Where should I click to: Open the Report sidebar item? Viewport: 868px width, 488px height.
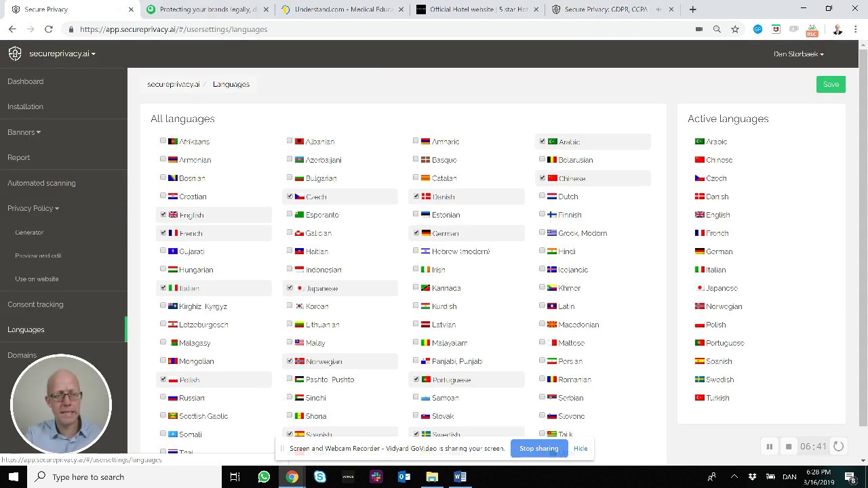18,157
